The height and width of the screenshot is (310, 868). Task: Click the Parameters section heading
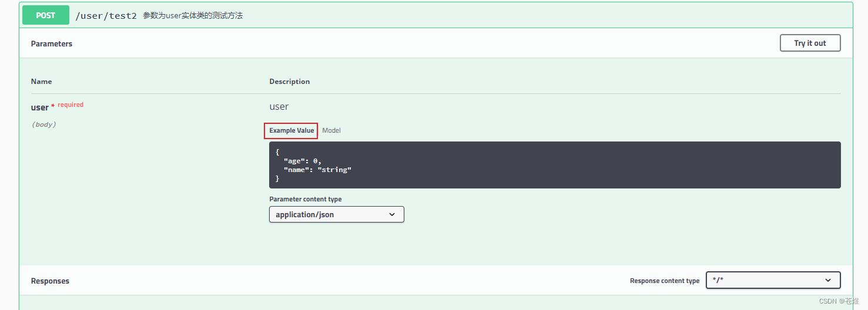point(52,43)
